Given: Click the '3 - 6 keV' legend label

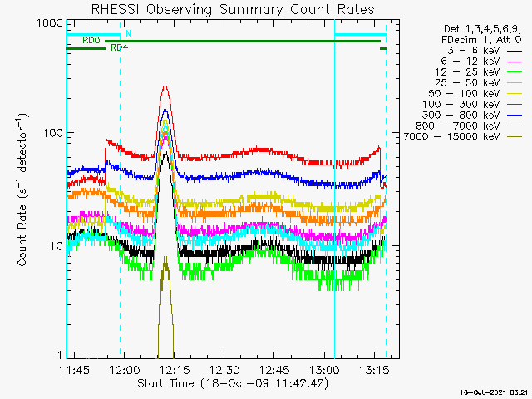Looking at the screenshot, I should coord(473,51).
